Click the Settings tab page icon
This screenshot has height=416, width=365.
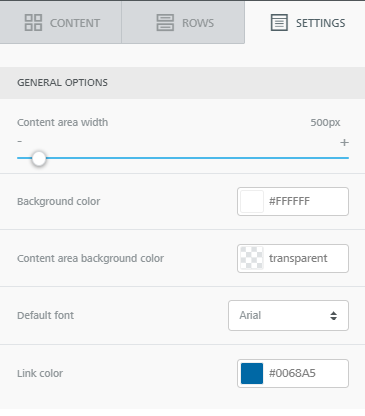point(279,23)
